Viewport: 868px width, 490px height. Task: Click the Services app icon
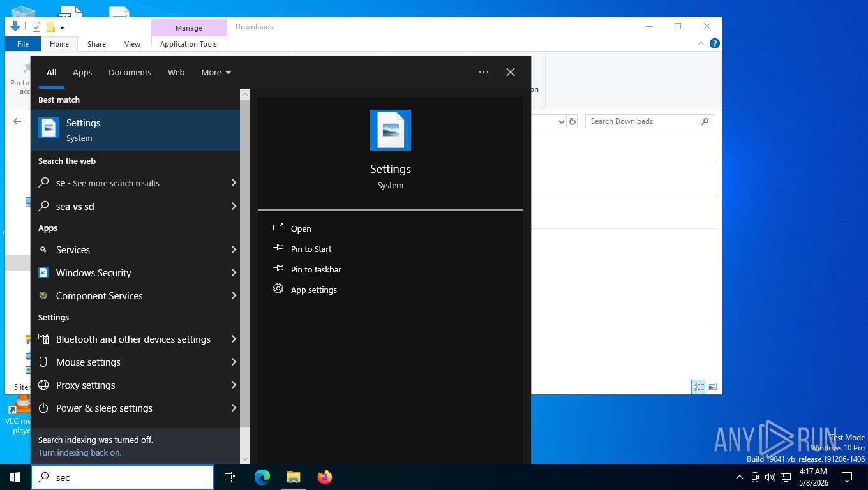[43, 250]
